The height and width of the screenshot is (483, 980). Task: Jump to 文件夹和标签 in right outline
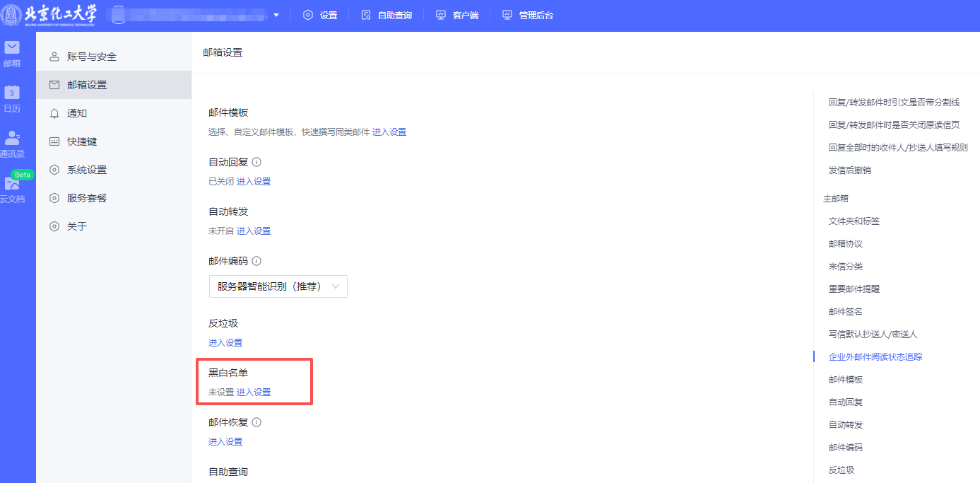click(x=854, y=221)
